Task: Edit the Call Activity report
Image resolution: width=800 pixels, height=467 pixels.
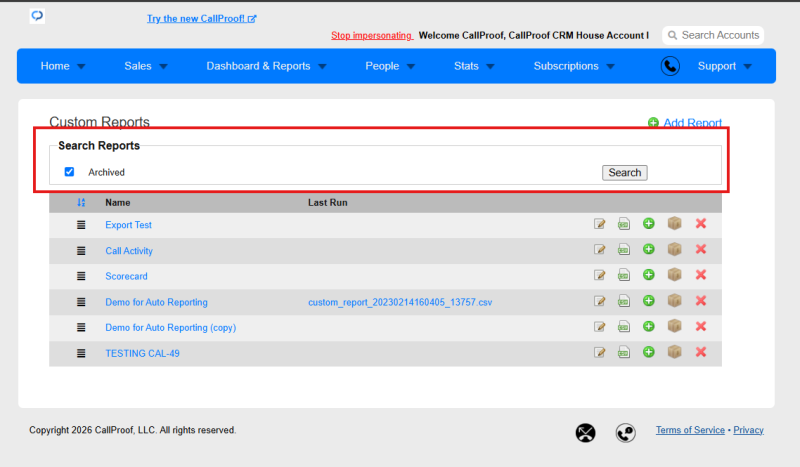Action: pos(599,250)
